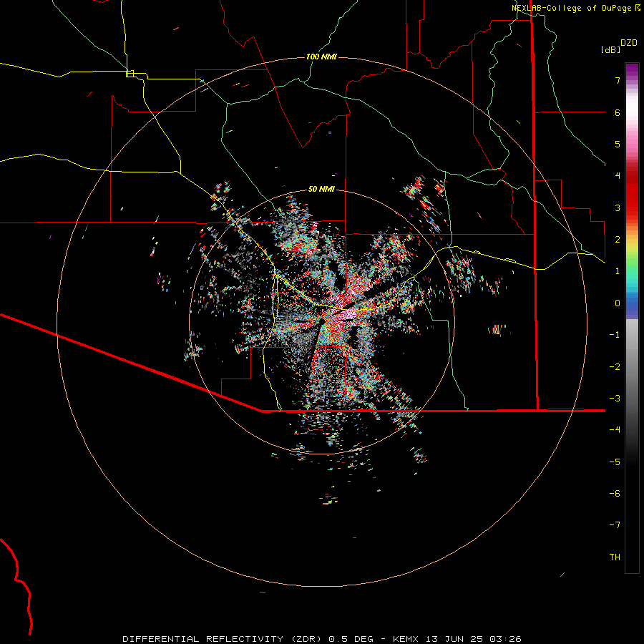Click the 7 value on color scale
Image resolution: width=644 pixels, height=644 pixels.
618,80
